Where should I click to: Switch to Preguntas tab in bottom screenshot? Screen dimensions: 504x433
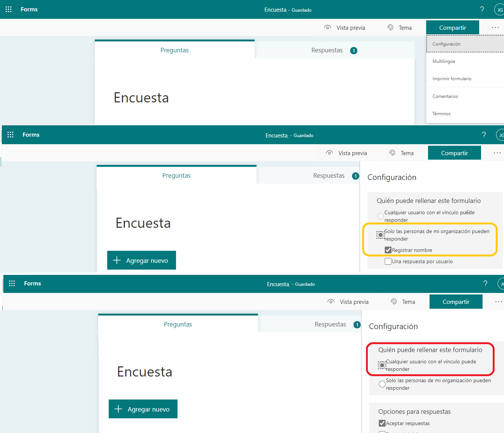click(x=178, y=324)
